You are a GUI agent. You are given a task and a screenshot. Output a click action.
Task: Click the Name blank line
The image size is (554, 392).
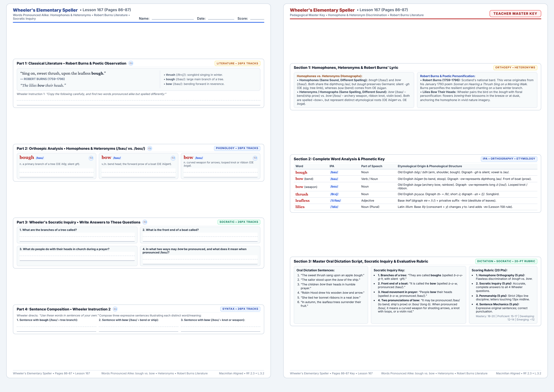point(172,19)
